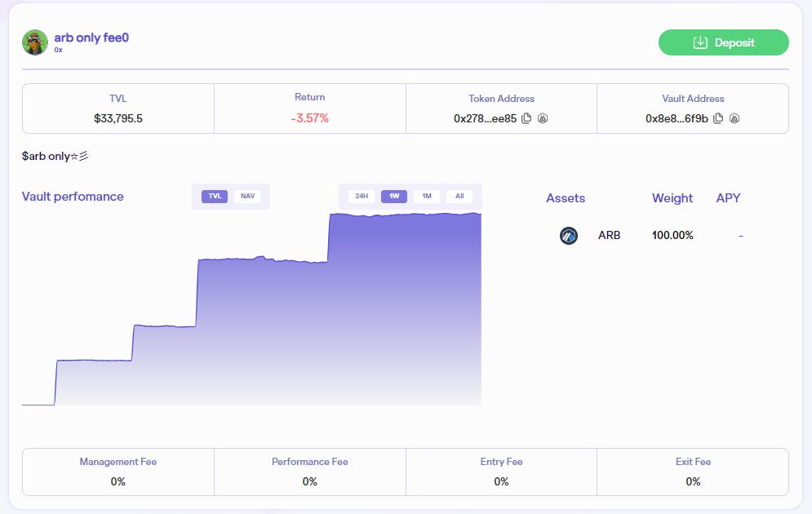
Task: Click the Performance Fee label
Action: pos(309,462)
